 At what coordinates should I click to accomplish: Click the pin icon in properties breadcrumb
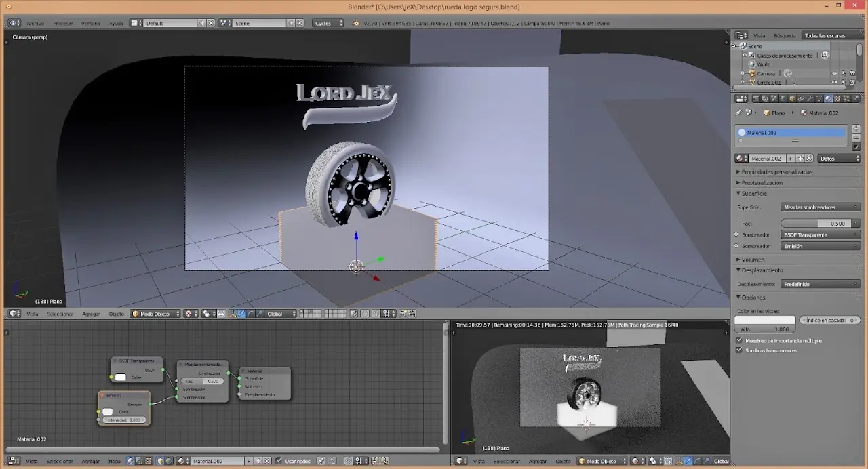point(738,113)
